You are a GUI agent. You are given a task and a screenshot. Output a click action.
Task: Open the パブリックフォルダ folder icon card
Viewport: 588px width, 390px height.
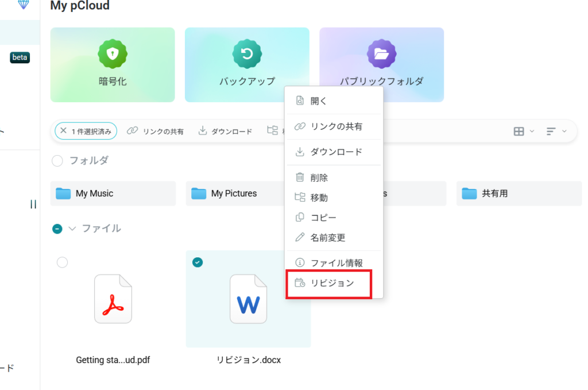click(381, 55)
